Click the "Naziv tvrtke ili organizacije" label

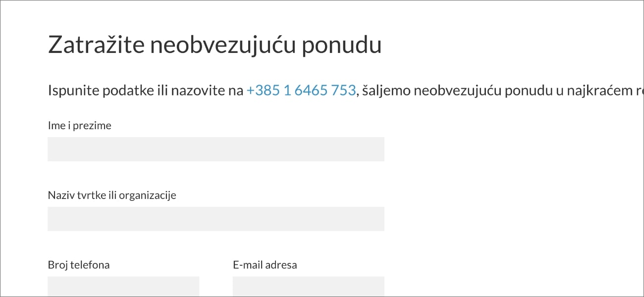[x=112, y=196]
